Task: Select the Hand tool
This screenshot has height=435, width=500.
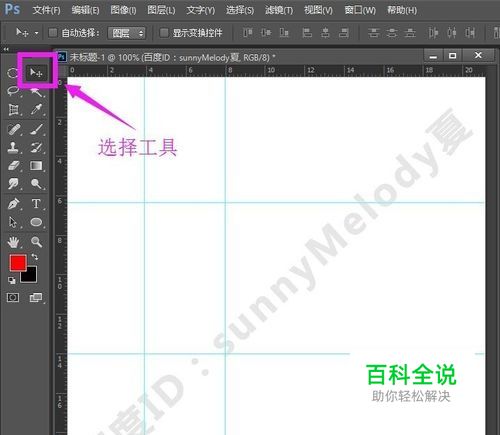Action: (13, 242)
